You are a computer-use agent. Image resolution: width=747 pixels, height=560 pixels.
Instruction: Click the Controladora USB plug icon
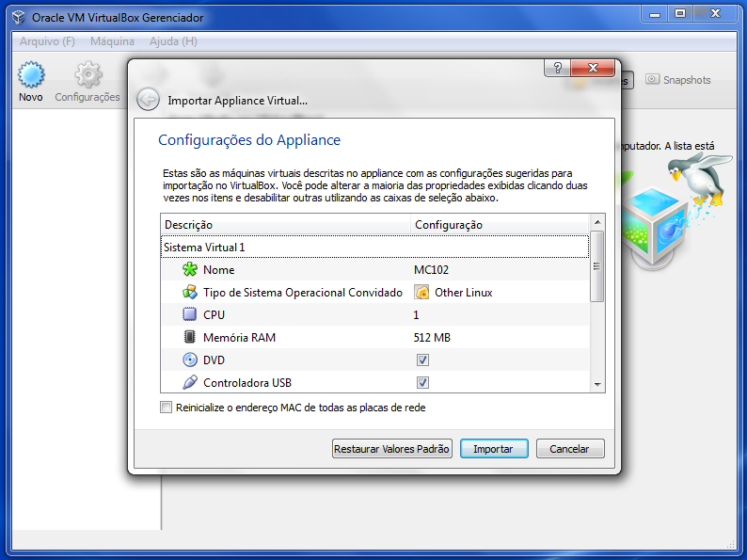click(190, 382)
